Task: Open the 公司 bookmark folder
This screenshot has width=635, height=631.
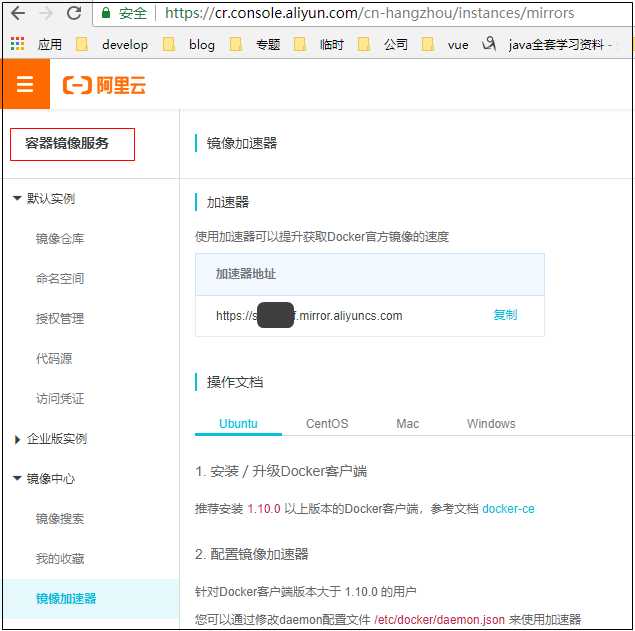Action: 382,44
